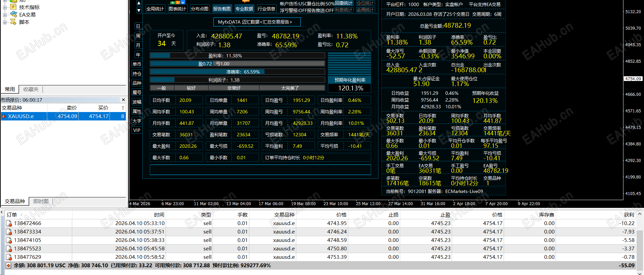This screenshot has height=275, width=644.
Task: Click the terminal panel scroll-up arrow
Action: [640, 214]
